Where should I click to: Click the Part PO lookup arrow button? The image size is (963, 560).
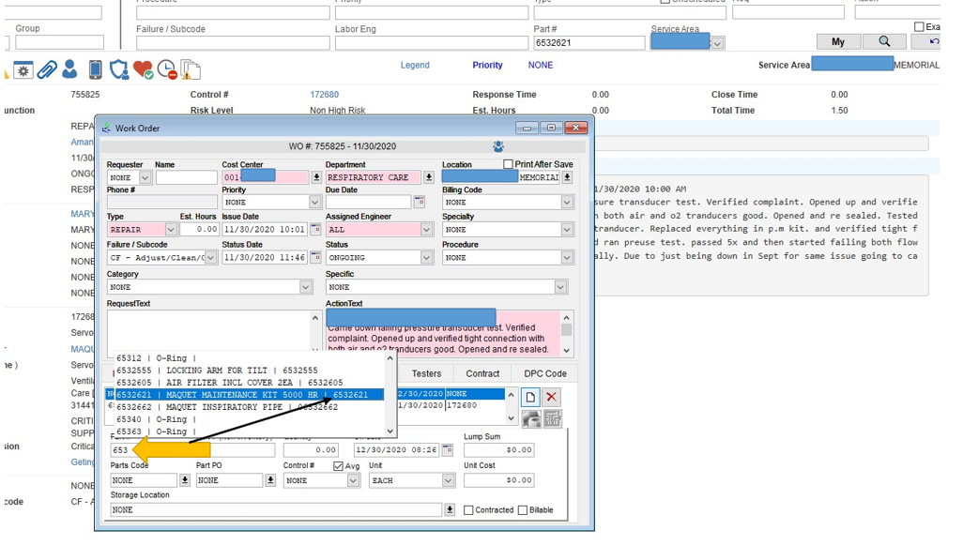[x=270, y=480]
